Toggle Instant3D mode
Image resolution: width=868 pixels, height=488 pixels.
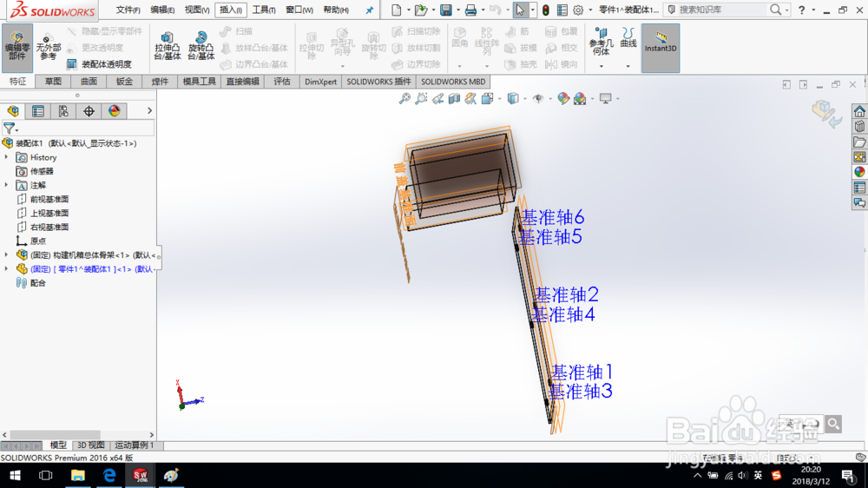pos(661,48)
